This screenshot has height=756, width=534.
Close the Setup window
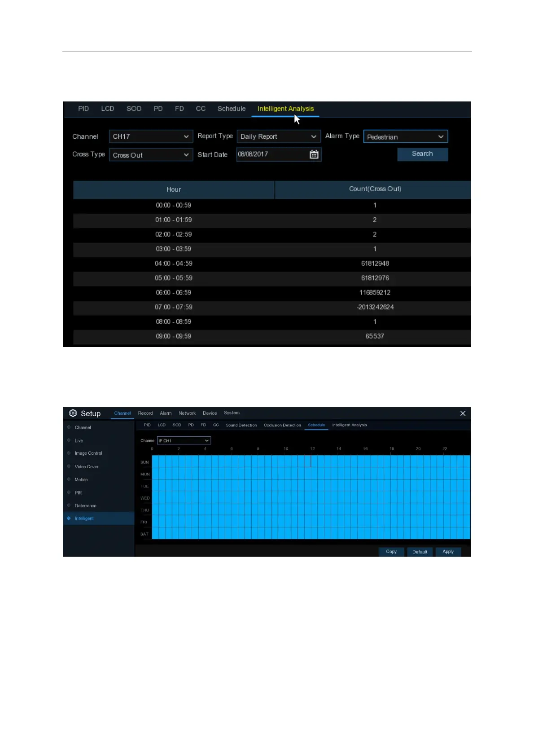[x=463, y=413]
